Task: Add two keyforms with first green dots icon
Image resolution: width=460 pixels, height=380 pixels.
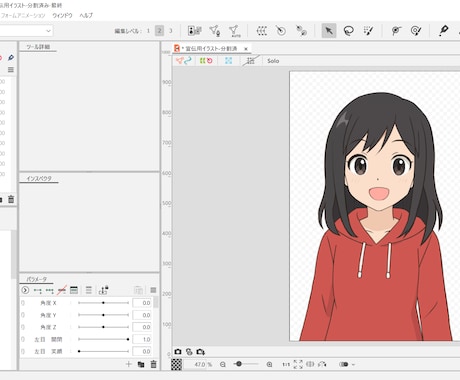Action: [38, 291]
